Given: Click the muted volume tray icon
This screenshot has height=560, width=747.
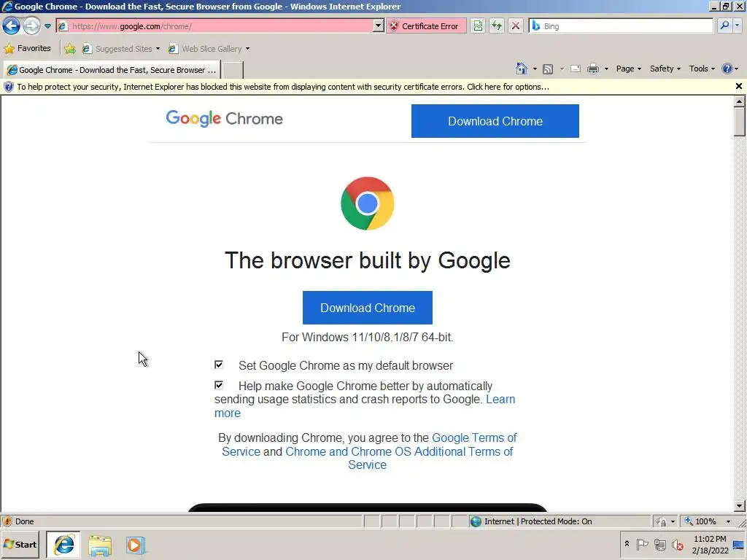Looking at the screenshot, I should (677, 544).
